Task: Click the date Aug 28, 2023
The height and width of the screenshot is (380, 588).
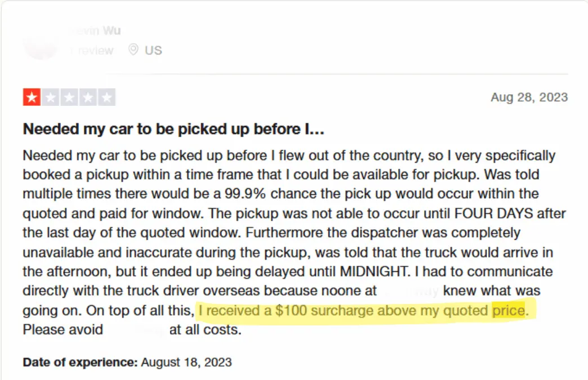Action: click(528, 97)
